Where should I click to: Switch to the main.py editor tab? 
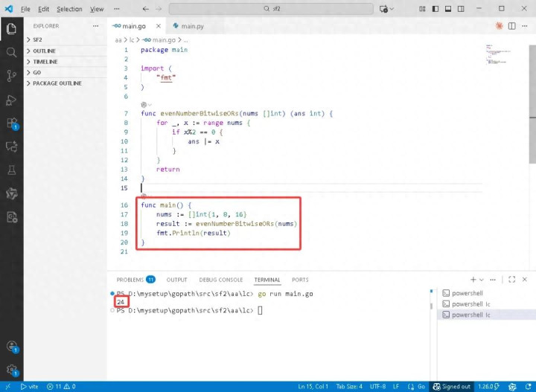(x=190, y=26)
